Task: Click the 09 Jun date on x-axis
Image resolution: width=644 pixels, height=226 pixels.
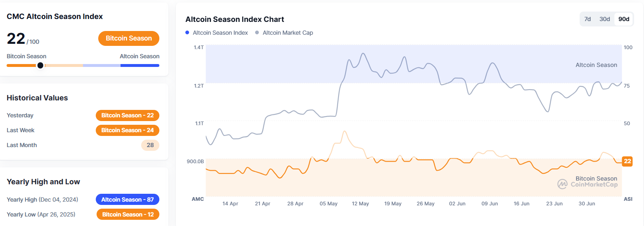Action: click(490, 204)
